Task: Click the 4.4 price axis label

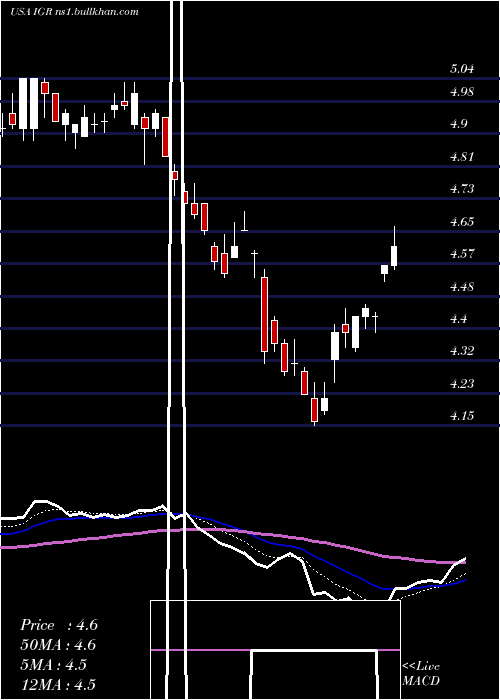Action: (x=458, y=319)
